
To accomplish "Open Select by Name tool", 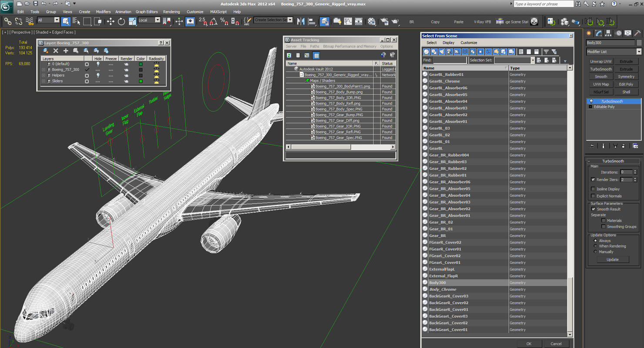I will [76, 21].
